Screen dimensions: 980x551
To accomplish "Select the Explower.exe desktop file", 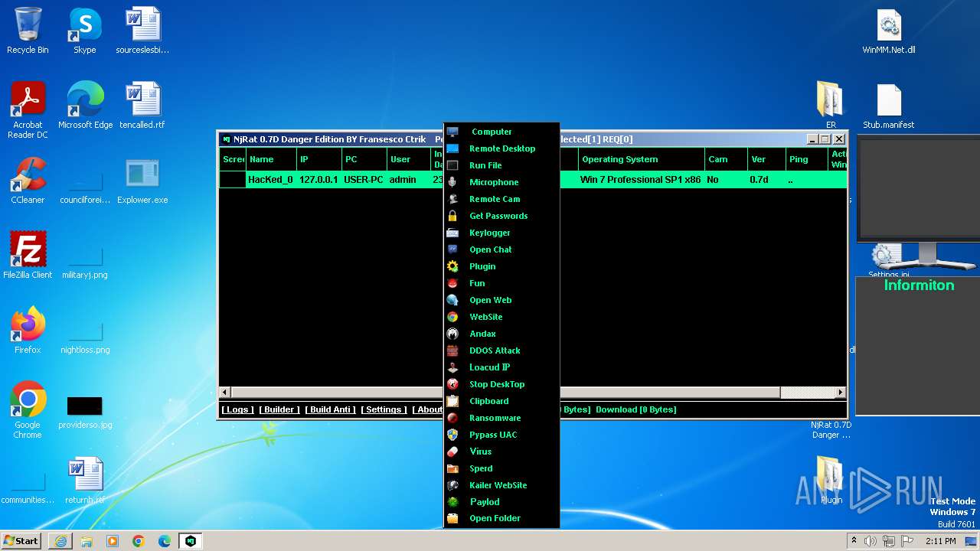I will point(142,181).
